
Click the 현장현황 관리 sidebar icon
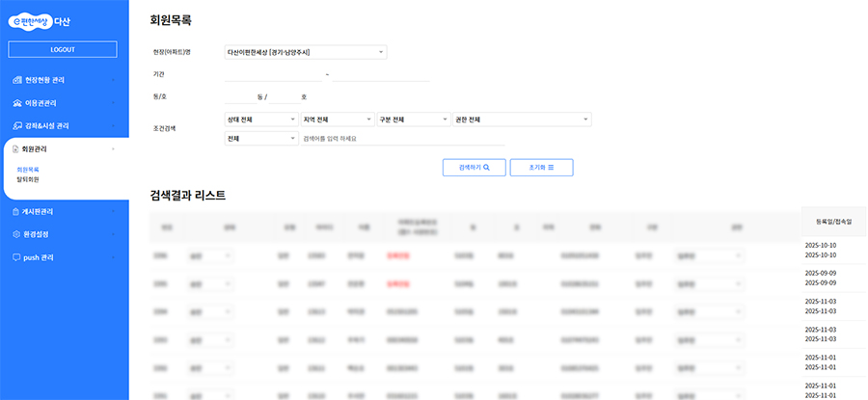point(16,80)
